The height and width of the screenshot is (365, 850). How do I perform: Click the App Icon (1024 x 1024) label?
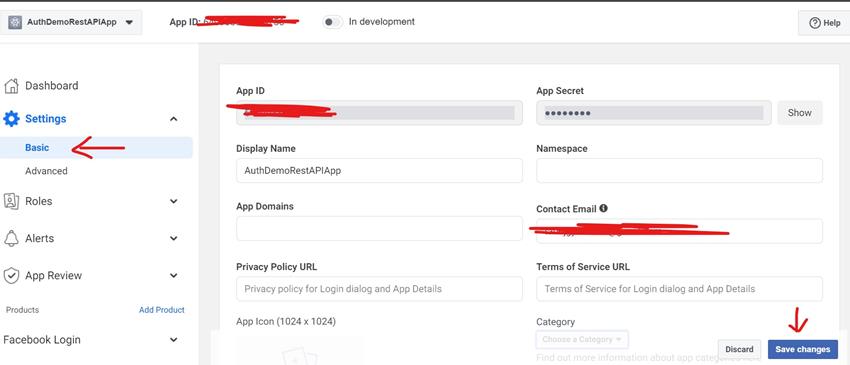click(x=286, y=322)
